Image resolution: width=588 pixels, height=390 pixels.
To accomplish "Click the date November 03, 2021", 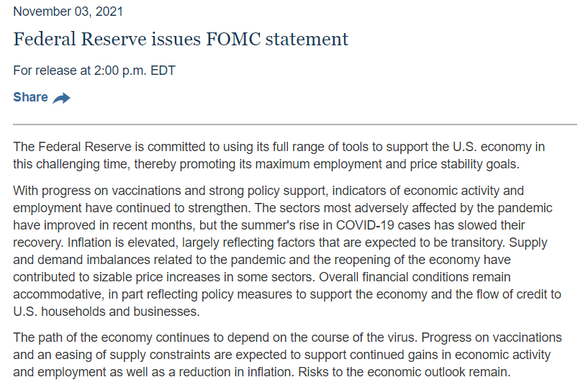I will (x=68, y=12).
